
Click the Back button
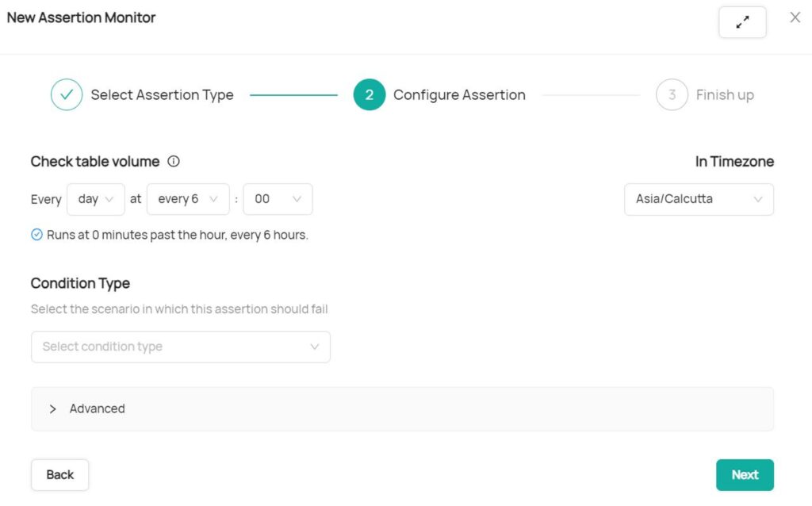[59, 474]
